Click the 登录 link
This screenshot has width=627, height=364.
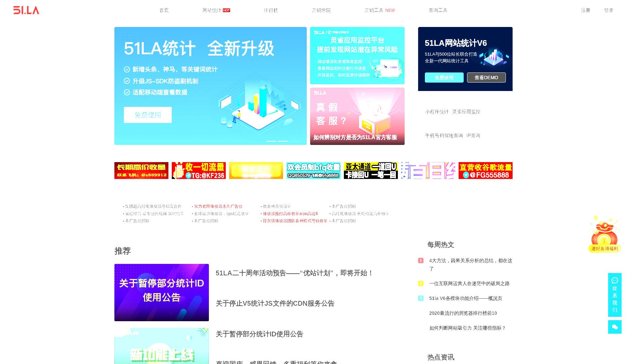[x=608, y=10]
